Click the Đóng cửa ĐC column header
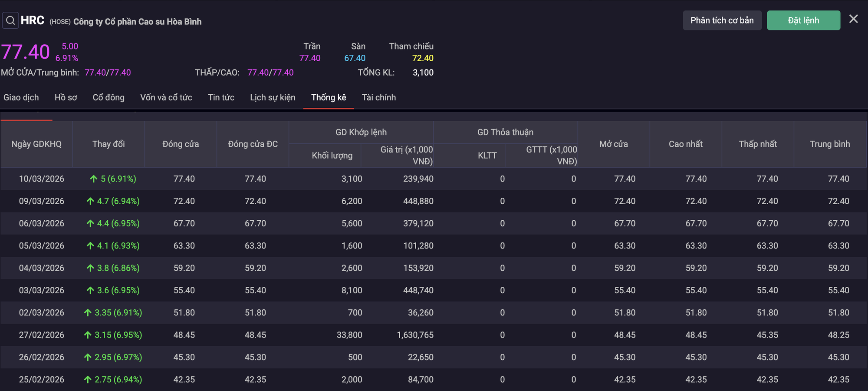 point(253,144)
